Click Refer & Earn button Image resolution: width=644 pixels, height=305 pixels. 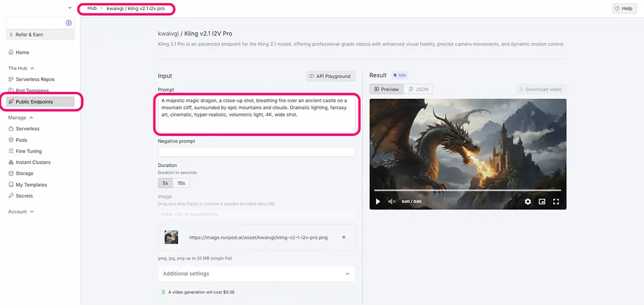pos(40,34)
